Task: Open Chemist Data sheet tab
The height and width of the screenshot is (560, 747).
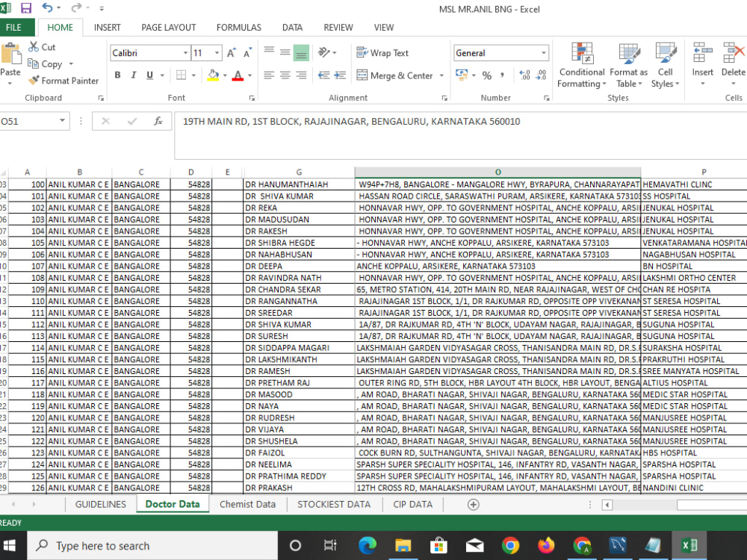Action: tap(247, 504)
